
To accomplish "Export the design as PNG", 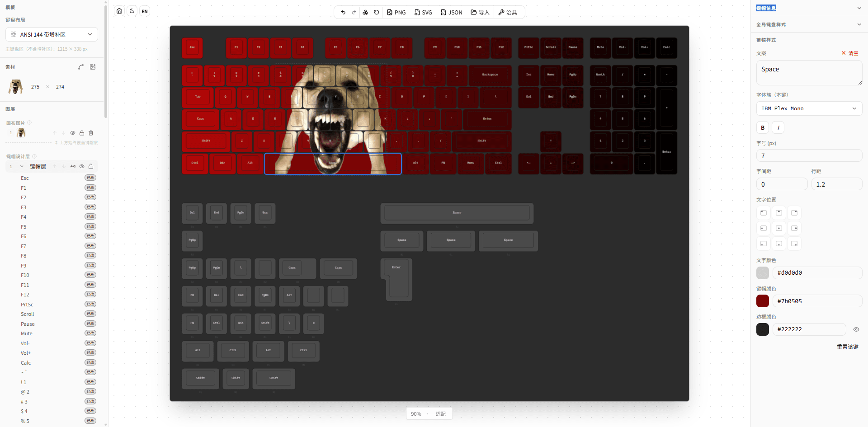I will click(x=396, y=12).
